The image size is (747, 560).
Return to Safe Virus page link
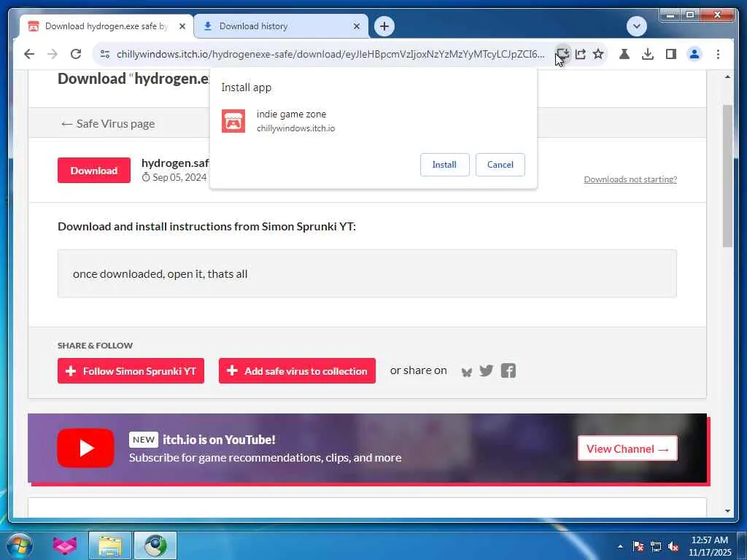[108, 124]
